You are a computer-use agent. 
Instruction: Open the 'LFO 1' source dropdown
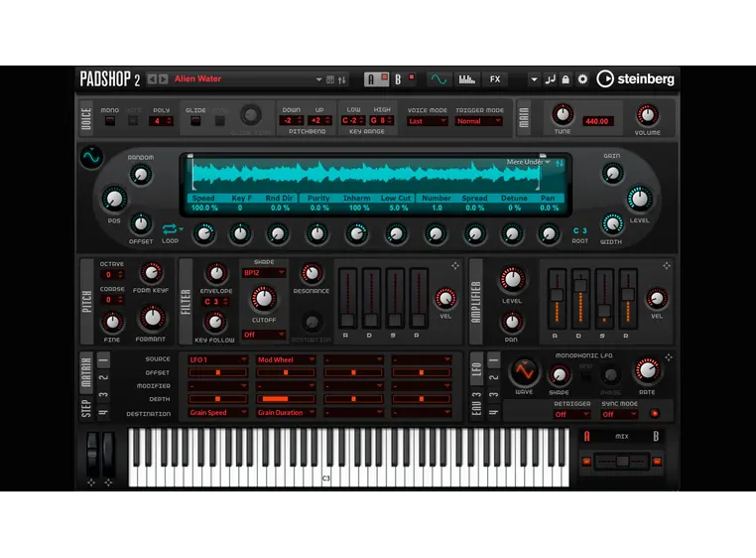[x=218, y=359]
